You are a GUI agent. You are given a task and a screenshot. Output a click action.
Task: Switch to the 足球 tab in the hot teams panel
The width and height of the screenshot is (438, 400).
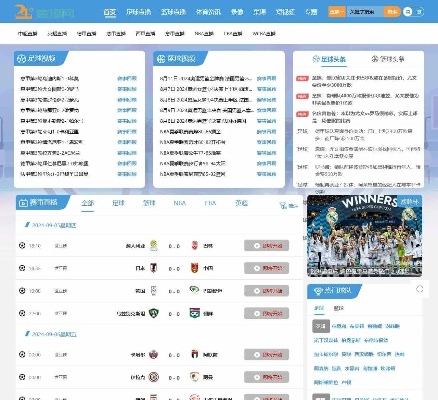(x=319, y=308)
